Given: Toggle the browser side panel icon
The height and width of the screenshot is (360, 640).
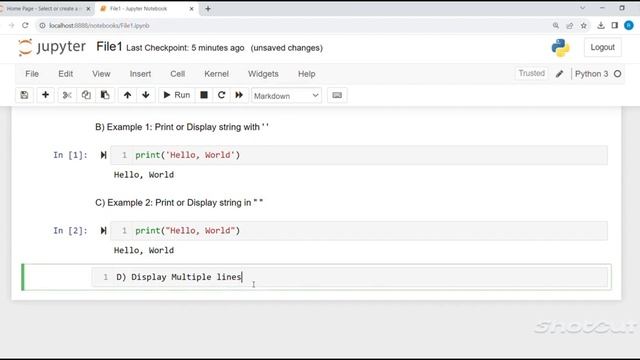Looking at the screenshot, I should [615, 25].
